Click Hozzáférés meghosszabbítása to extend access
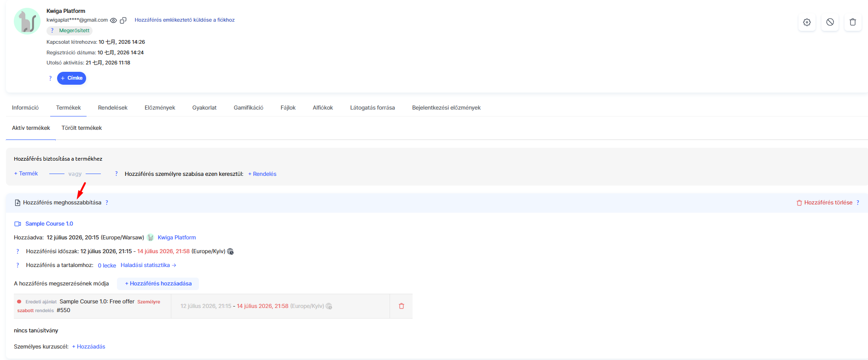The image size is (868, 360). point(62,203)
